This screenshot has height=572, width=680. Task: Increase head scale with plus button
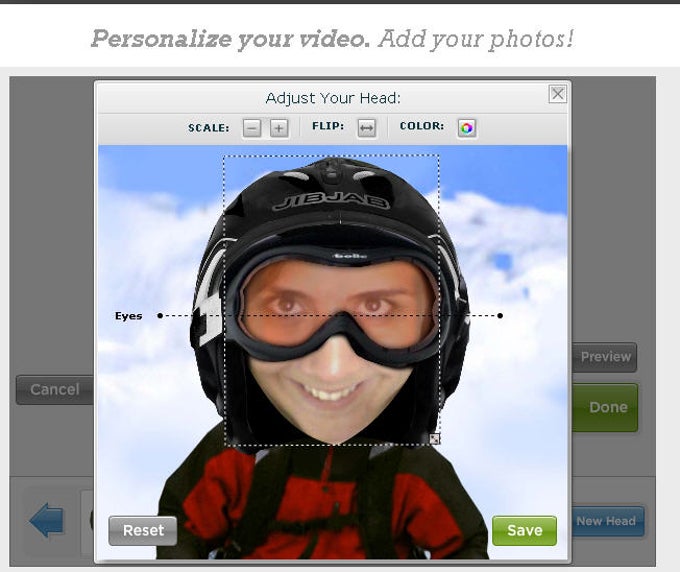coord(279,128)
